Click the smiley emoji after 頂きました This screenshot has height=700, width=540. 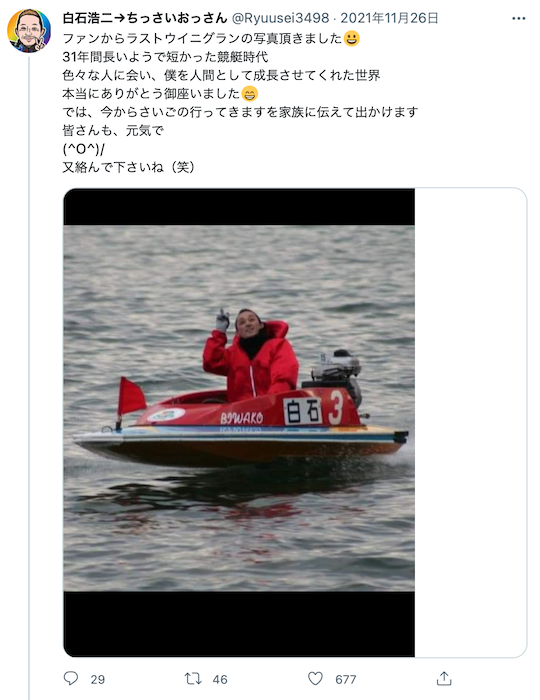pos(352,38)
